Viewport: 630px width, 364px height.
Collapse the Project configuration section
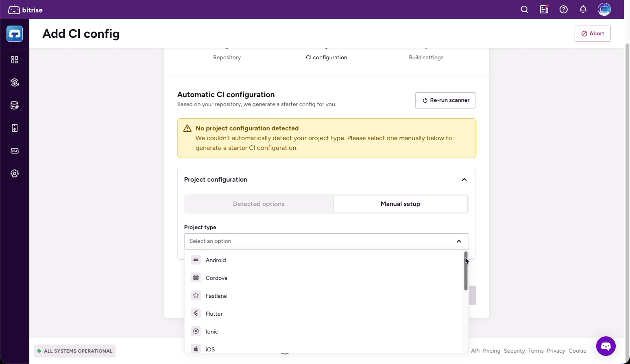click(x=464, y=180)
